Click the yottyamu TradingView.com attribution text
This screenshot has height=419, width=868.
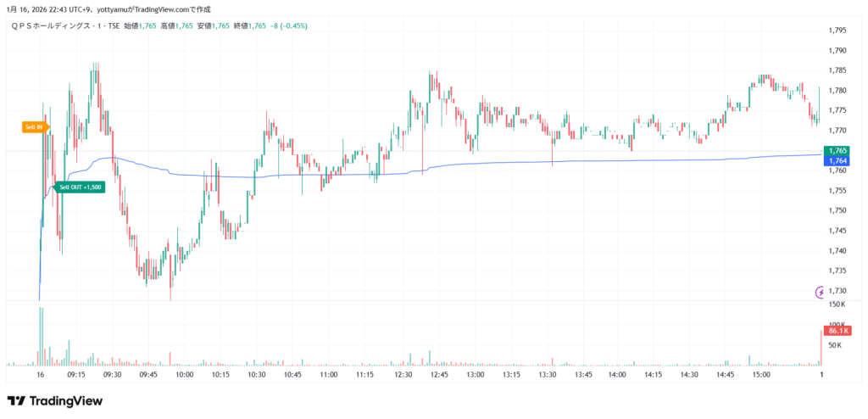coord(108,9)
